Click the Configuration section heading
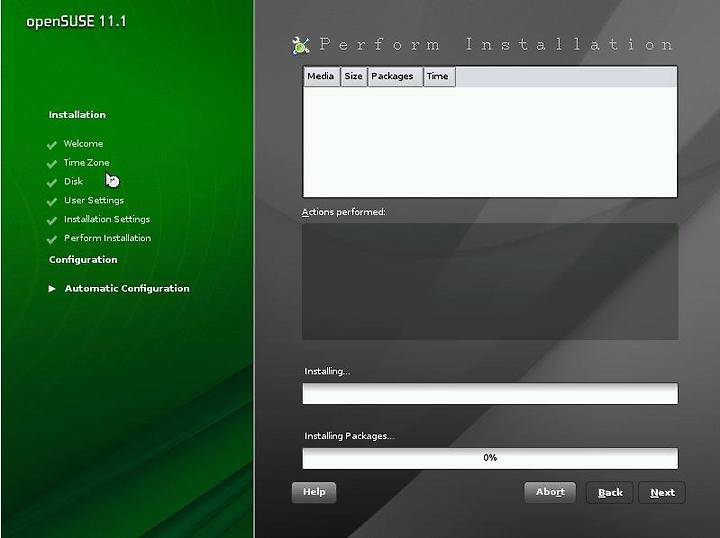The image size is (720, 538). [x=83, y=260]
